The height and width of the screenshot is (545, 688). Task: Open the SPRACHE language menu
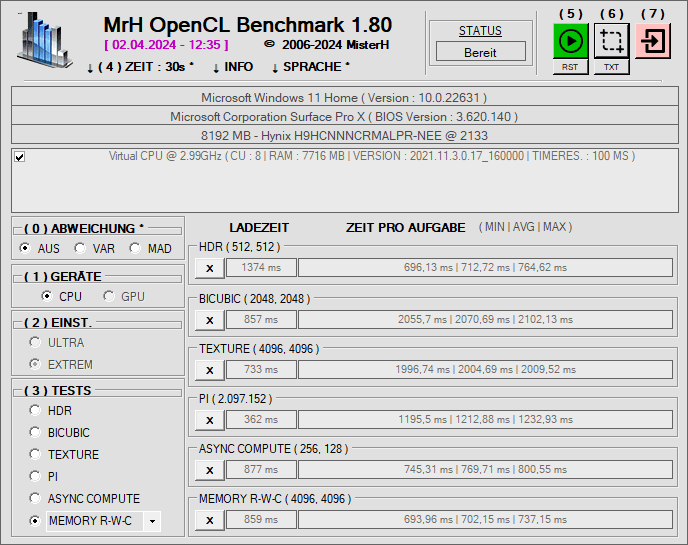coord(310,67)
